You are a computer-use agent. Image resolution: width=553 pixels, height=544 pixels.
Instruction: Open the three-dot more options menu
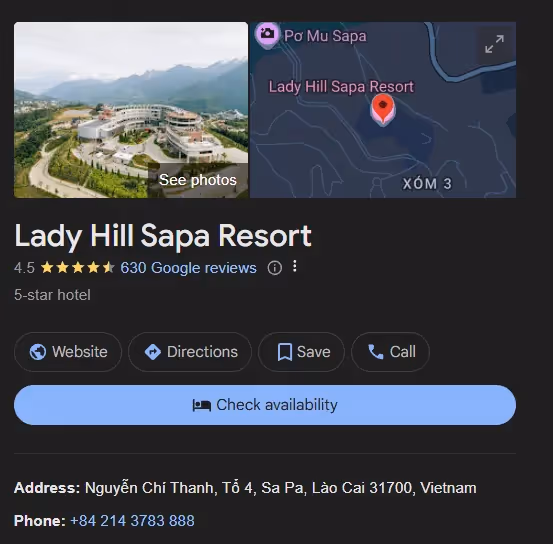(x=295, y=266)
